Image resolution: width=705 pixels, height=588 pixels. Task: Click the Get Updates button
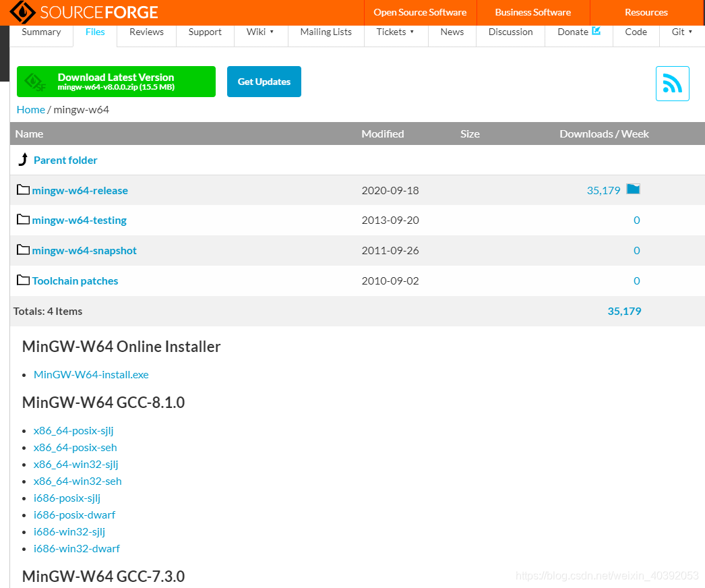pos(264,82)
